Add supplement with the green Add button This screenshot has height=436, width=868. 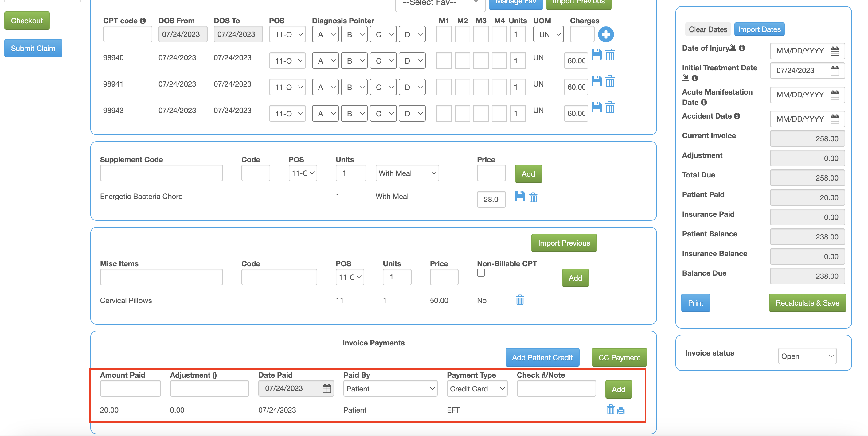[528, 174]
